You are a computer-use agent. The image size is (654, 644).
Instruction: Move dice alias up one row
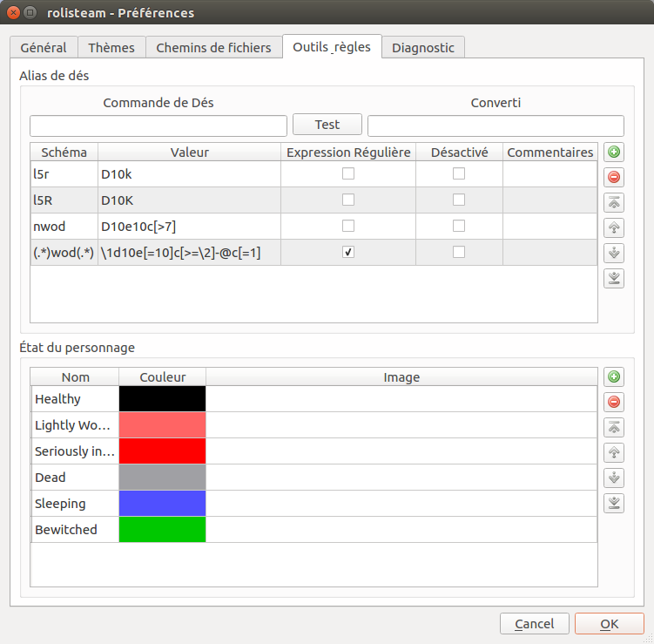tap(614, 228)
